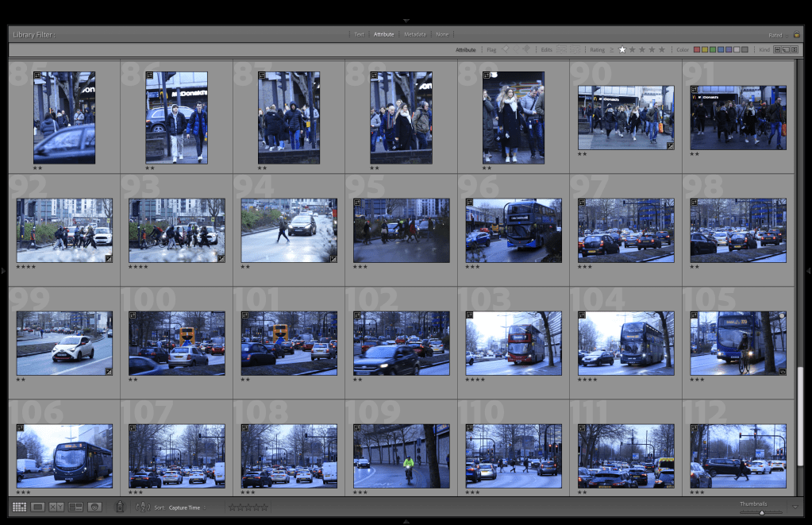Click the rating greater-than-or-equal symbol
This screenshot has height=525, width=812.
click(612, 50)
